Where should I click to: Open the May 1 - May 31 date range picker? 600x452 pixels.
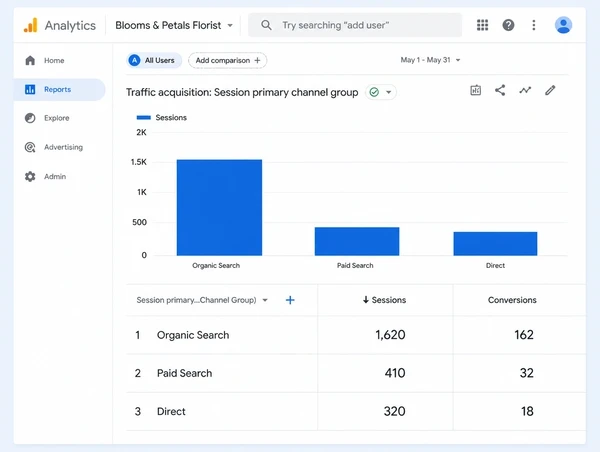(x=430, y=60)
